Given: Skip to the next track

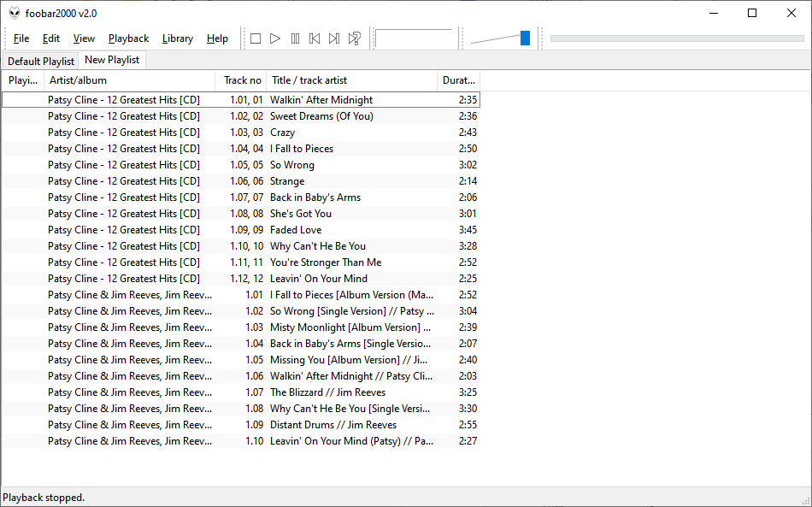Looking at the screenshot, I should (x=334, y=38).
